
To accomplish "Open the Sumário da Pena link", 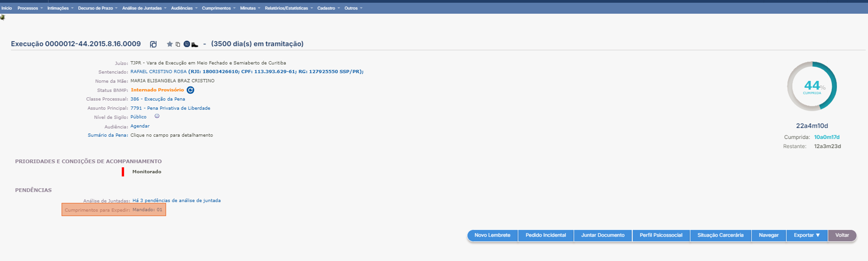I will (108, 135).
